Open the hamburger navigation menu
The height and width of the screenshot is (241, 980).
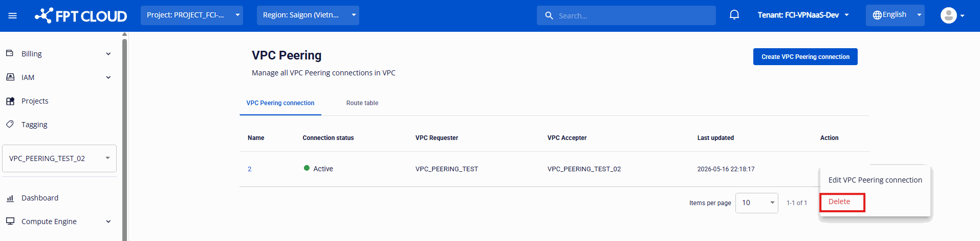pos(13,16)
